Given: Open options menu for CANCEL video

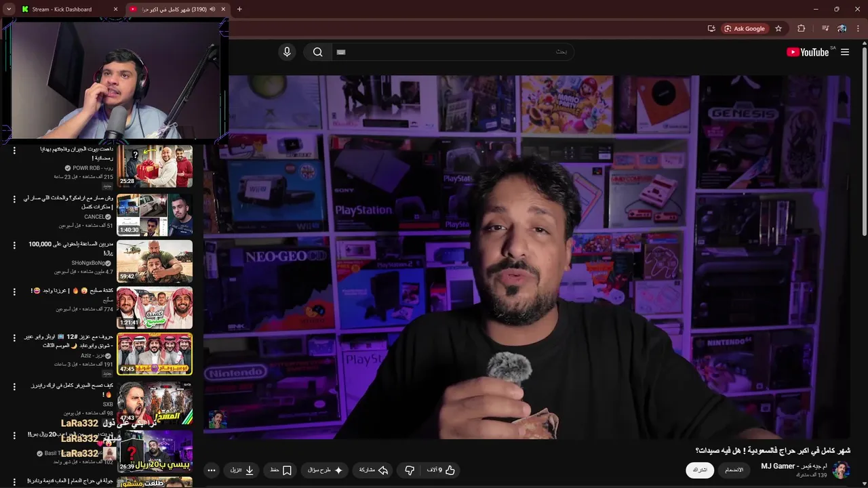Looking at the screenshot, I should tap(14, 199).
